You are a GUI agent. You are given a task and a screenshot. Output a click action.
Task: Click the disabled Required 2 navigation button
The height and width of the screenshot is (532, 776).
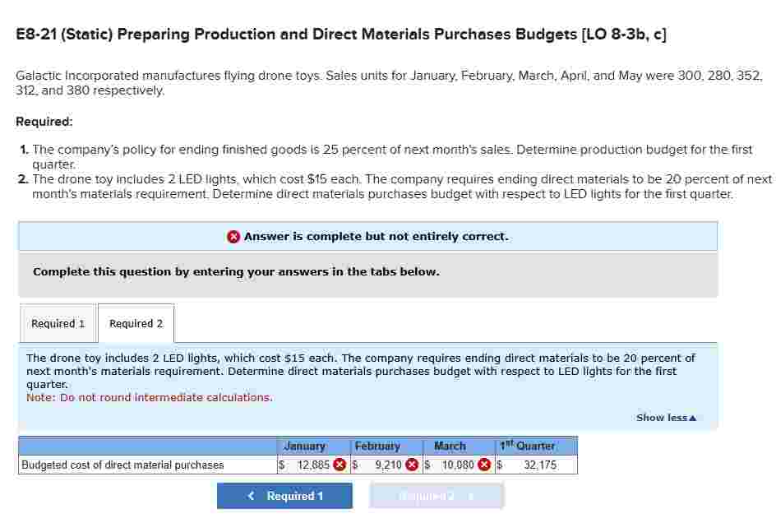[x=436, y=496]
